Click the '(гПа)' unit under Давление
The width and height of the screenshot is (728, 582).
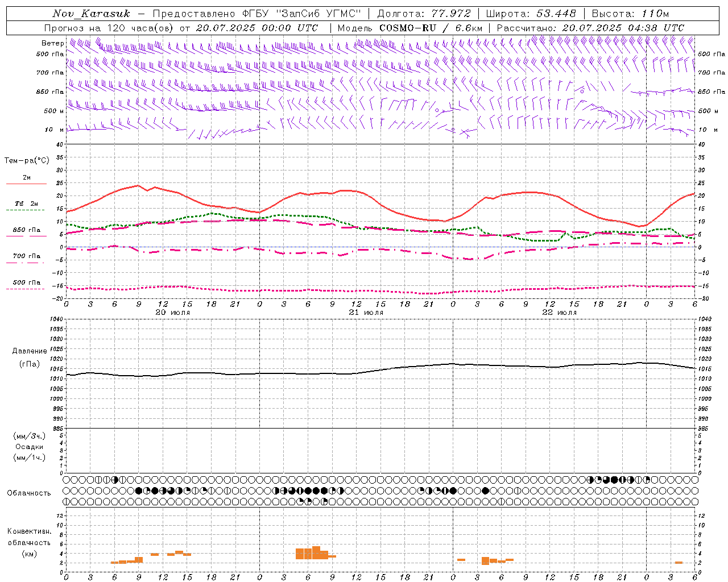(30, 364)
